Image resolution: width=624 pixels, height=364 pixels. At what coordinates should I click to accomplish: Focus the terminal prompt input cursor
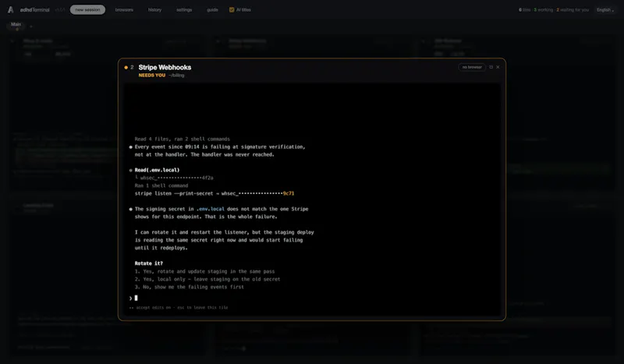pyautogui.click(x=136, y=298)
